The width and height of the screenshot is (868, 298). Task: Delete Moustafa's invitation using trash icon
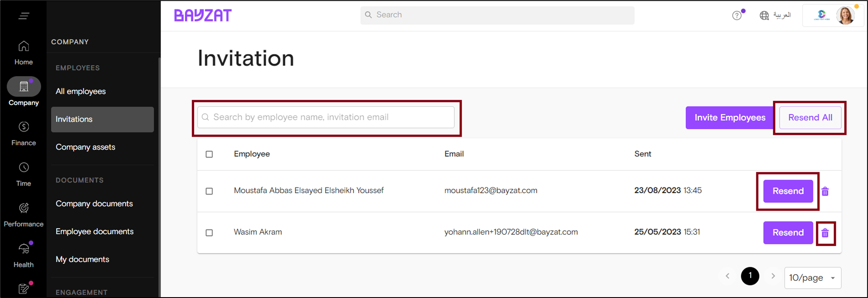(825, 192)
